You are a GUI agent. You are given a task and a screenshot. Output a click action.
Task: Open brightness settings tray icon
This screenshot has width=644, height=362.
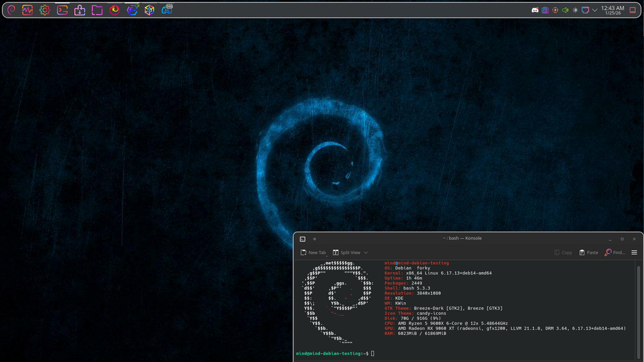(x=575, y=10)
